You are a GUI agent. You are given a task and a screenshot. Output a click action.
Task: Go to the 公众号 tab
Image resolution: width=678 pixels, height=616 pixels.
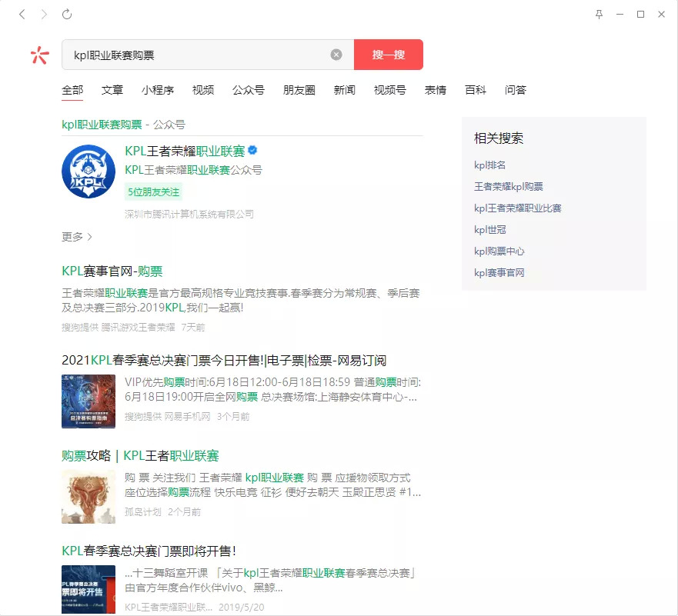coord(249,90)
